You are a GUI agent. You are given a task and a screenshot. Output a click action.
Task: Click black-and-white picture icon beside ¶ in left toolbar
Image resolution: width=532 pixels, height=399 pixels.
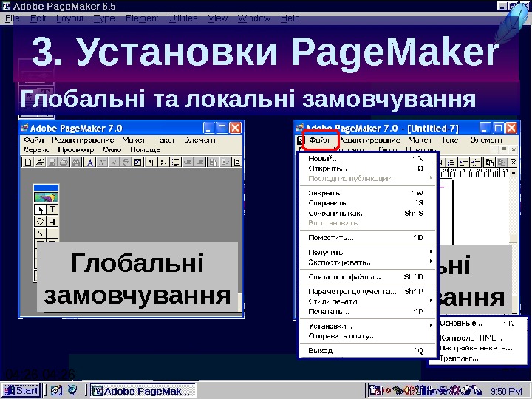pos(137,162)
